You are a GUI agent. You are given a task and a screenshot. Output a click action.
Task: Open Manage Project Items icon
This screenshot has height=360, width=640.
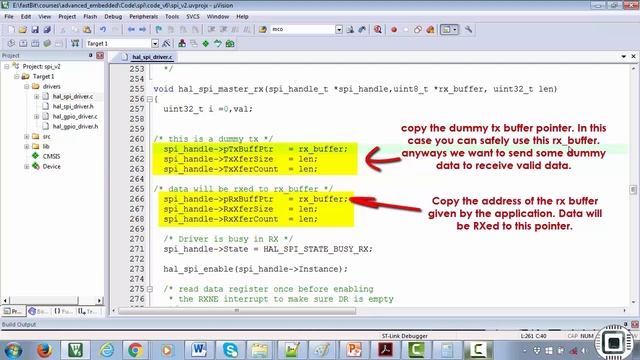point(182,43)
